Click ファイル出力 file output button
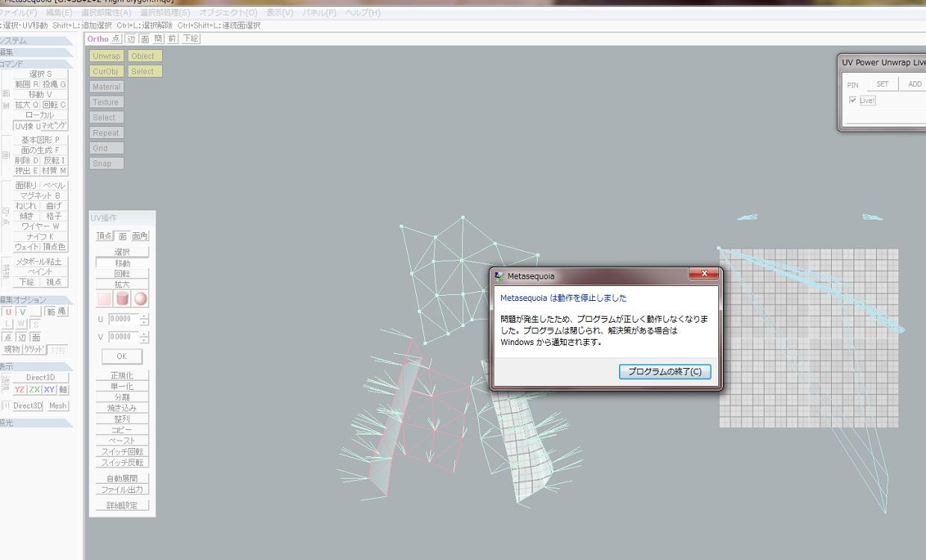The height and width of the screenshot is (560, 926). point(122,490)
